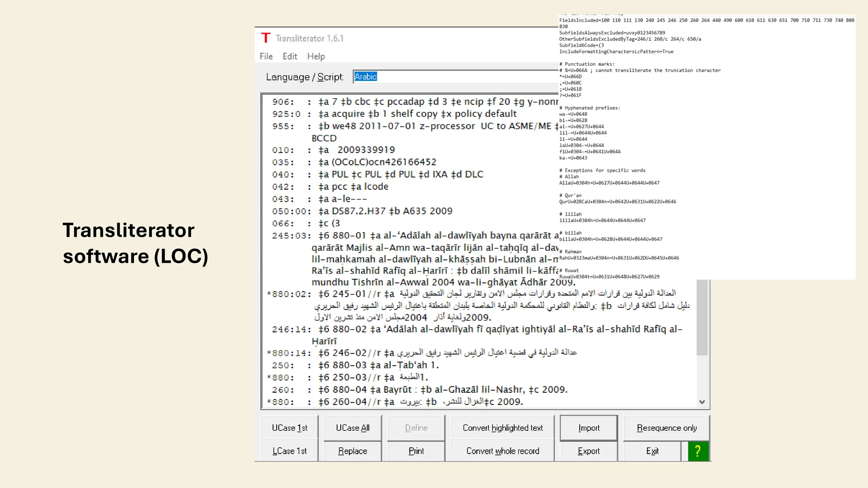Click the 245:03 field tag
868x488 pixels.
pyautogui.click(x=291, y=236)
